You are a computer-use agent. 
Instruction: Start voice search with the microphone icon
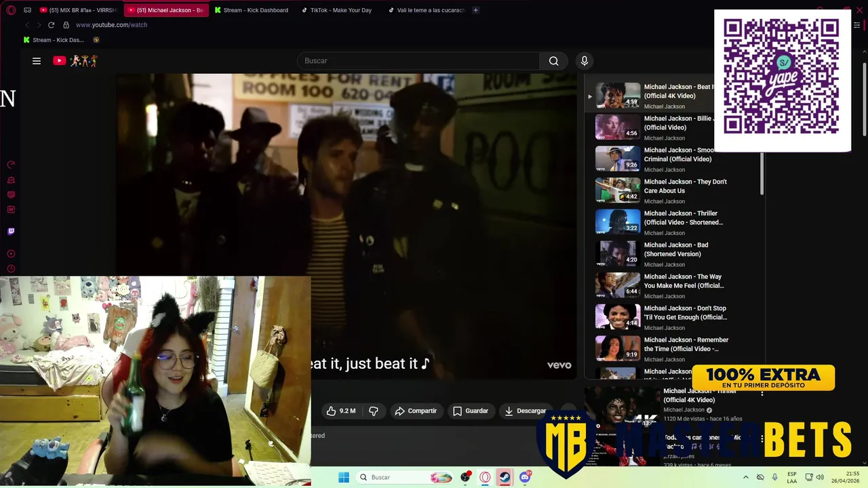[x=585, y=61]
